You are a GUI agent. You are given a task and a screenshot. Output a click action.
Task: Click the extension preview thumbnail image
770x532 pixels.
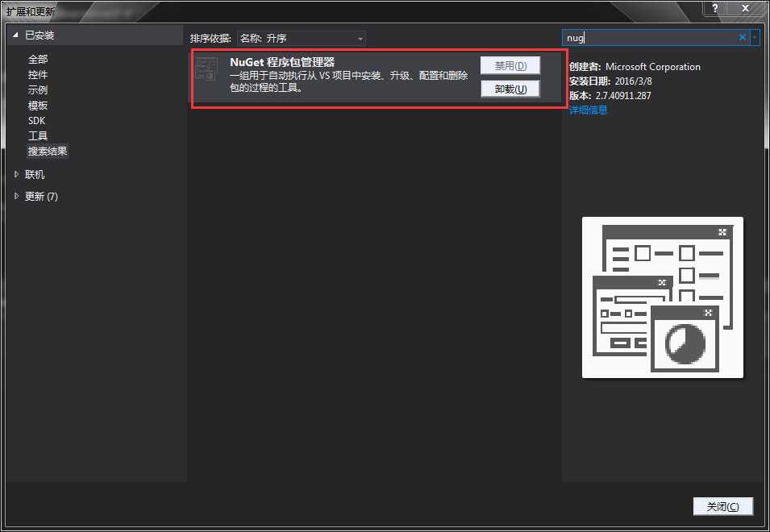coord(663,297)
